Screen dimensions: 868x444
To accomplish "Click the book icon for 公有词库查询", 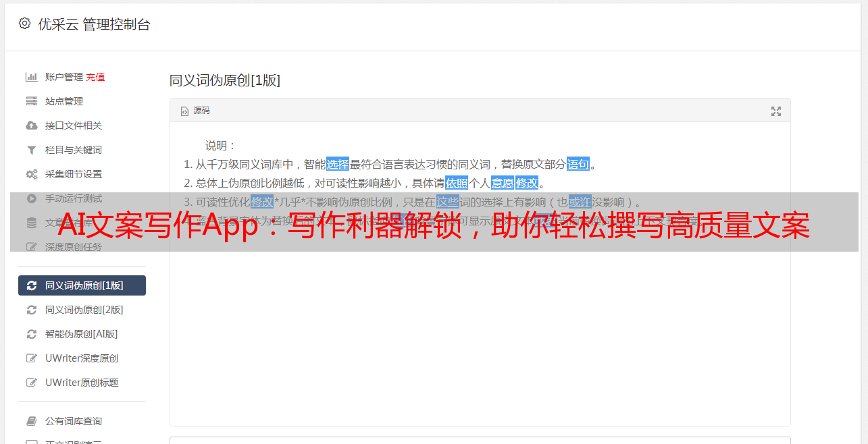I will tap(31, 421).
